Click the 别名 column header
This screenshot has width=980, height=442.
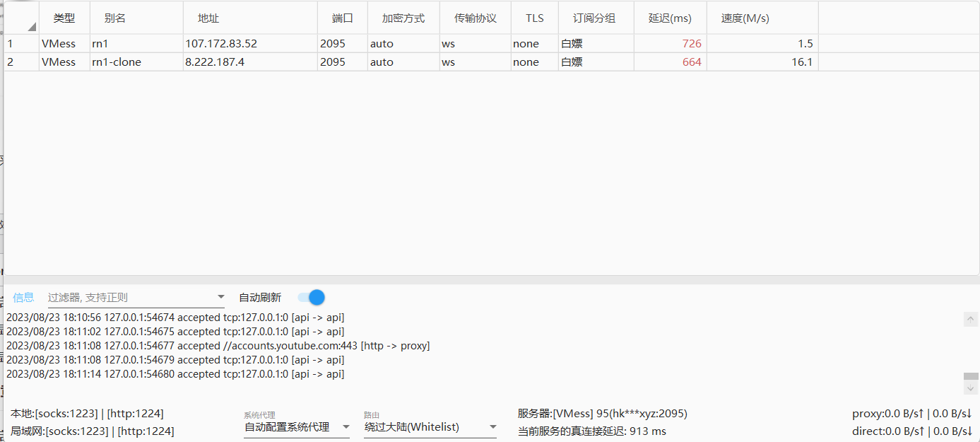[114, 18]
